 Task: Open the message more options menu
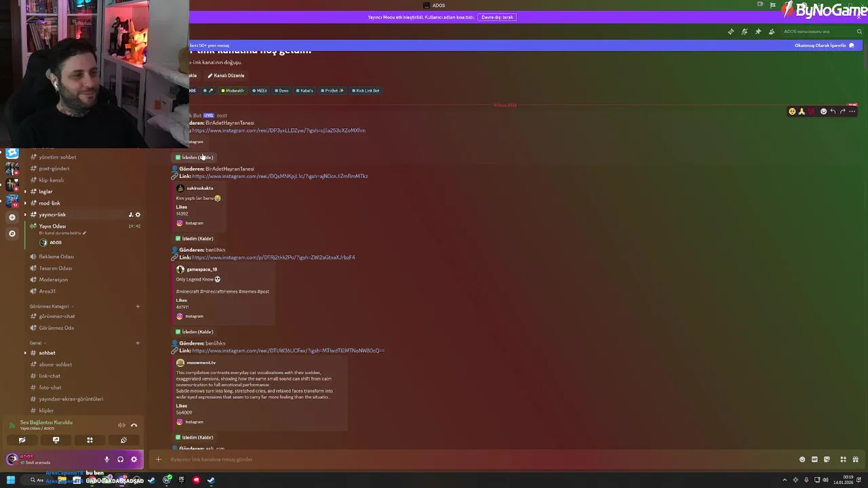pyautogui.click(x=852, y=112)
